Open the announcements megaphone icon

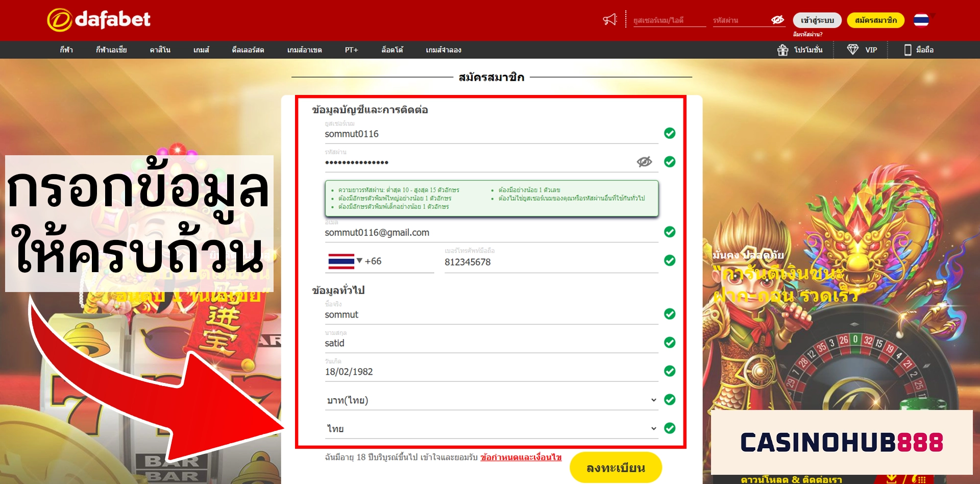click(x=610, y=19)
